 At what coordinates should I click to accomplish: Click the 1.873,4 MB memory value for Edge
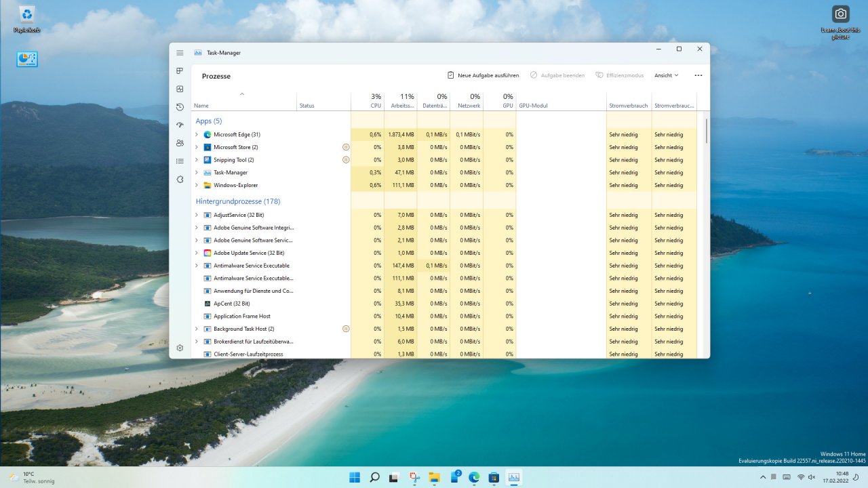(401, 134)
